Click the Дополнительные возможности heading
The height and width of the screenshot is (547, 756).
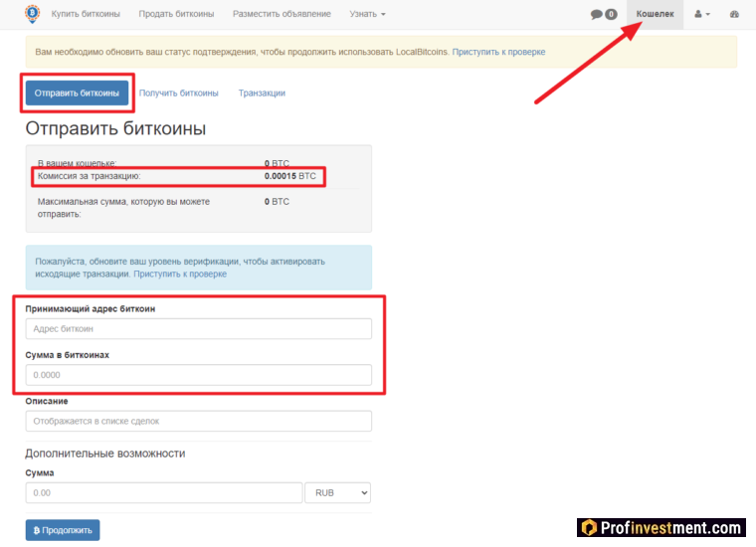105,454
